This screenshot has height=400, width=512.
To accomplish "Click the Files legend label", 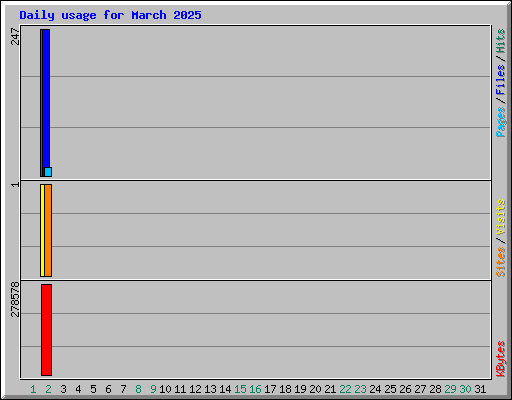I will coord(501,80).
